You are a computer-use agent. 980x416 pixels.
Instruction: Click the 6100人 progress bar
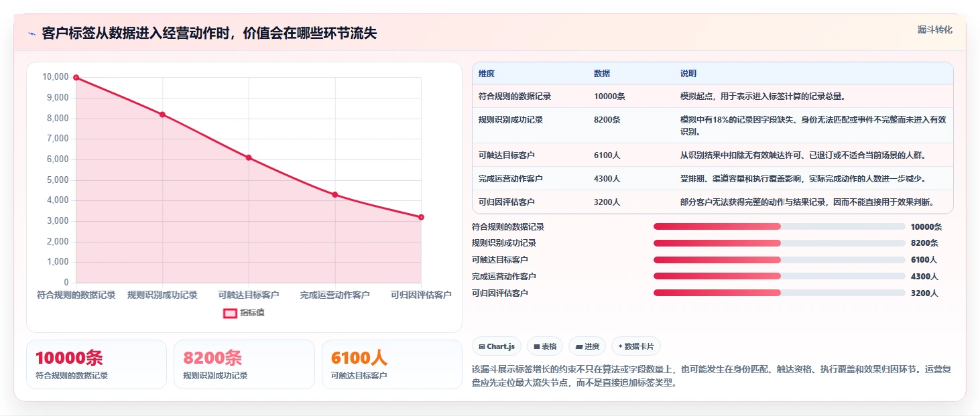tap(779, 259)
